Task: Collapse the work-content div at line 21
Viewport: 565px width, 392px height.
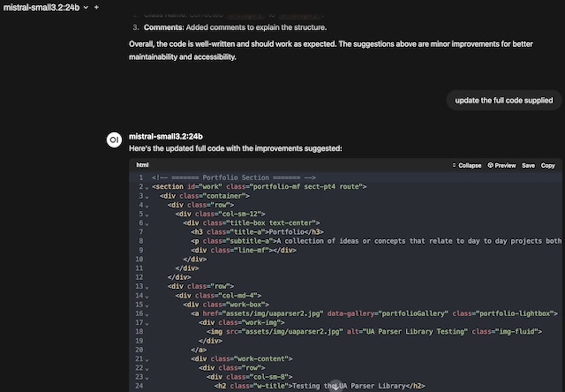Action: pyautogui.click(x=147, y=359)
